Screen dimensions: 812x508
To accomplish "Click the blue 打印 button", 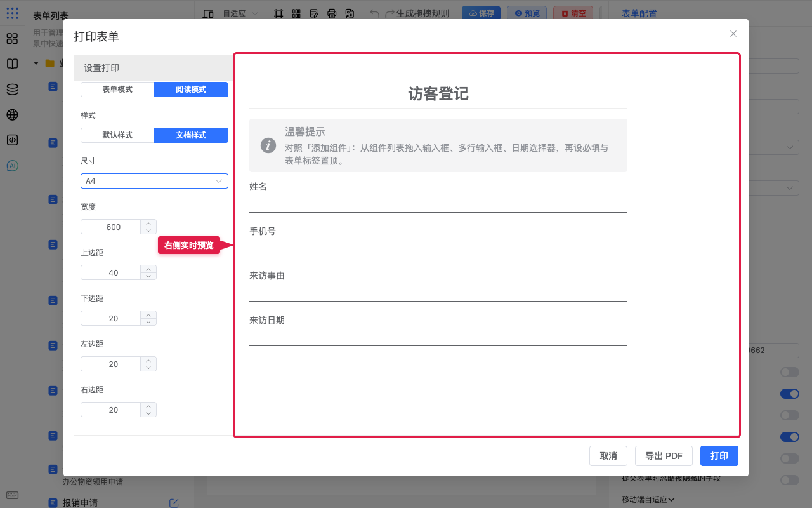I will [719, 456].
